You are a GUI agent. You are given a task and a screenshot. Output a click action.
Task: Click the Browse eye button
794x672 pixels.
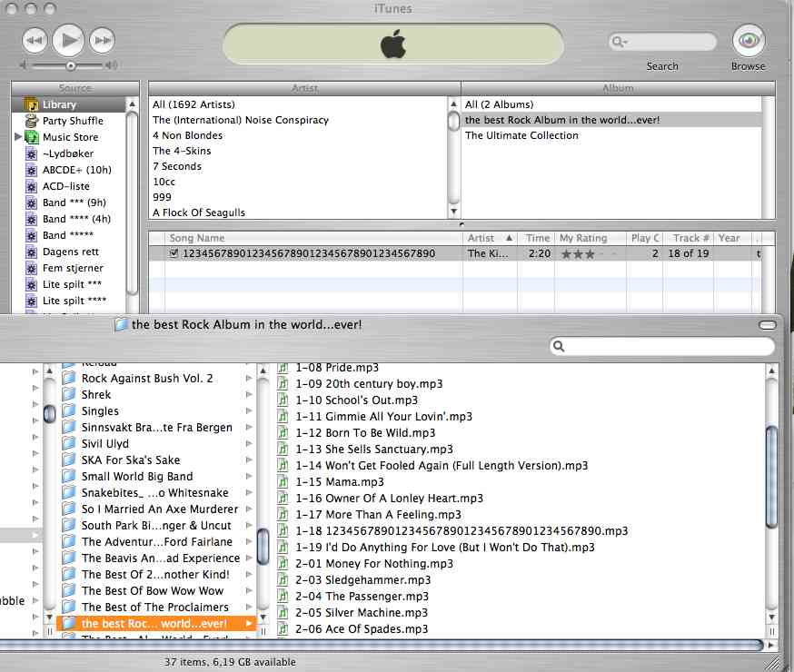[x=748, y=40]
